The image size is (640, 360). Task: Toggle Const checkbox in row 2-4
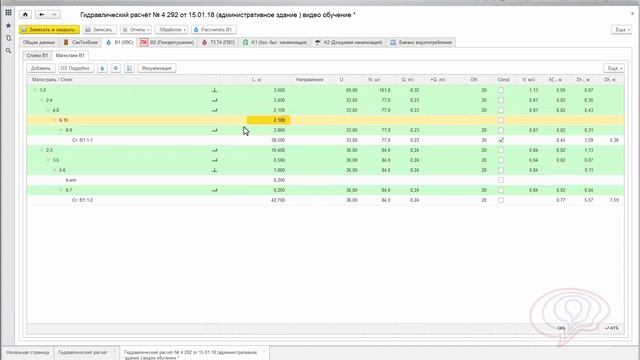point(501,100)
